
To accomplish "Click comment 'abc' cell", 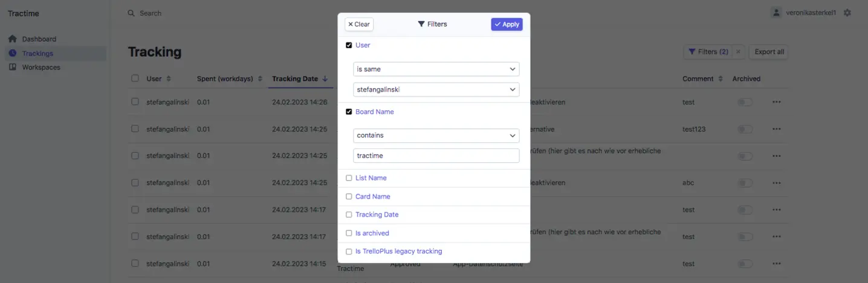I will [x=688, y=183].
